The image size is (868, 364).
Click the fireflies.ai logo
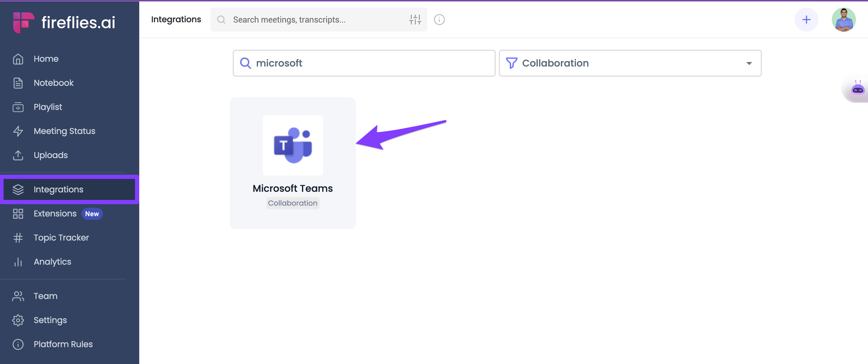[64, 23]
